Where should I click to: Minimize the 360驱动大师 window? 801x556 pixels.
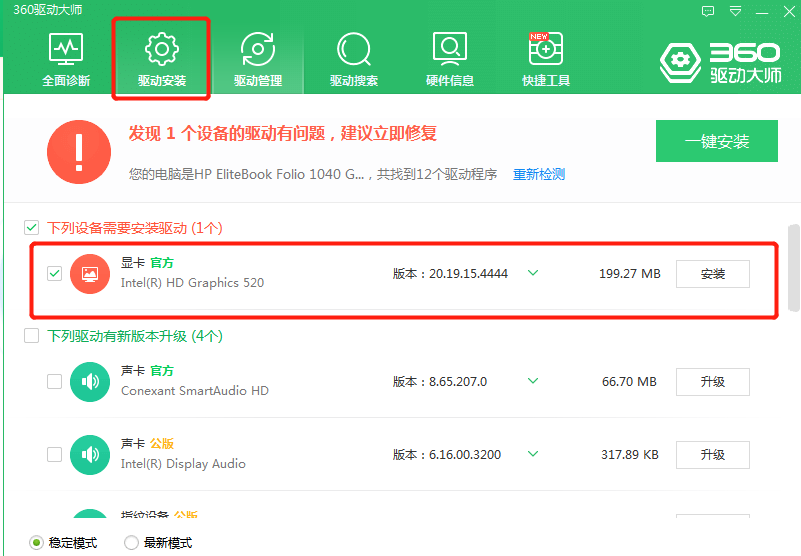coord(762,12)
